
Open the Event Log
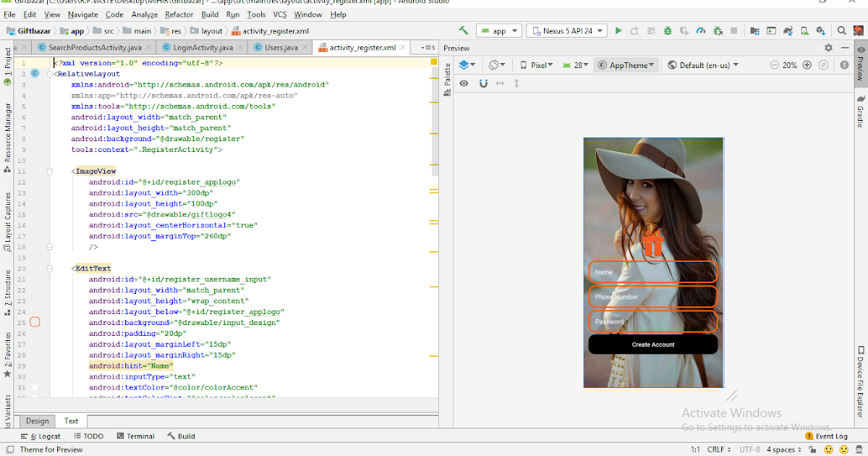coord(830,436)
